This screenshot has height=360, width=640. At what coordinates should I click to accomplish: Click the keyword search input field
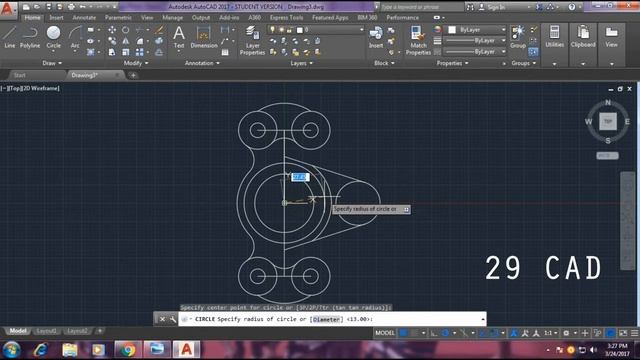click(422, 7)
